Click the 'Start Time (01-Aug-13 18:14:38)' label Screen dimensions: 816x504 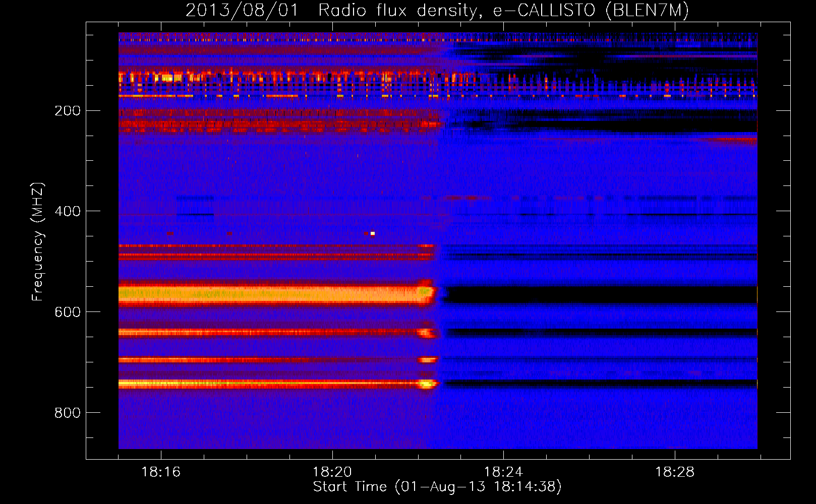pyautogui.click(x=437, y=487)
